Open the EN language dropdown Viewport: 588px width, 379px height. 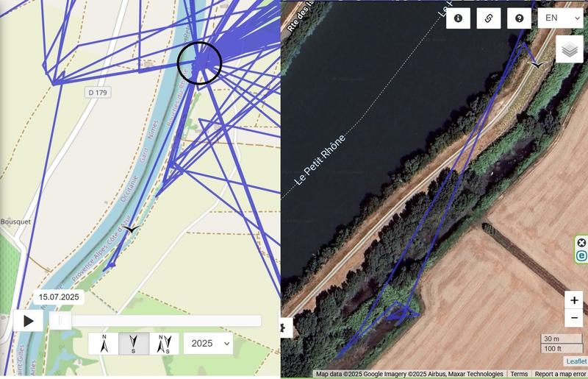coord(560,18)
